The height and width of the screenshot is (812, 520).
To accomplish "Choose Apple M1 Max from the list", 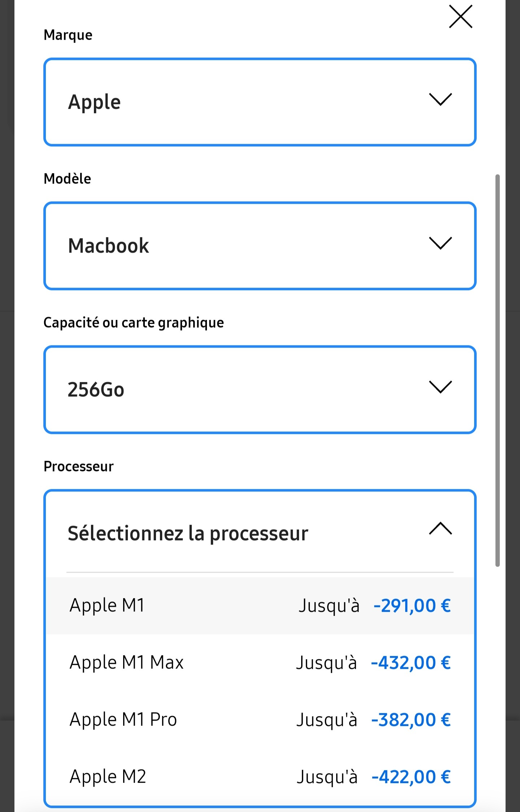I will (126, 662).
